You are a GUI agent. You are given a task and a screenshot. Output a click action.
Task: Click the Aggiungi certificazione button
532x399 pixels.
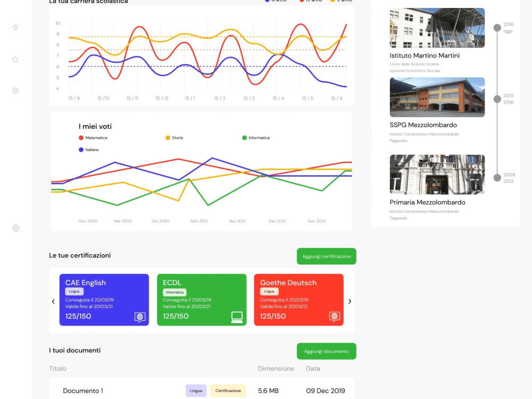[326, 256]
